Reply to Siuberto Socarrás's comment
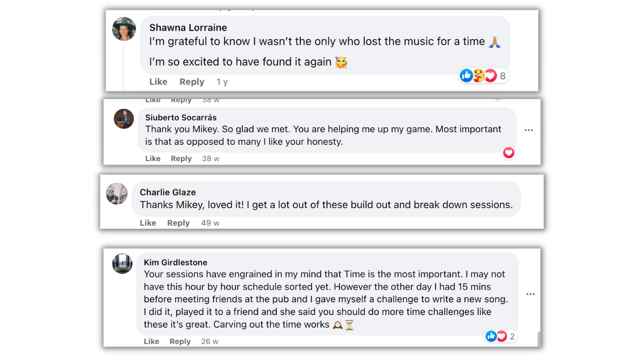Viewport: 644px width, 362px height. [181, 158]
